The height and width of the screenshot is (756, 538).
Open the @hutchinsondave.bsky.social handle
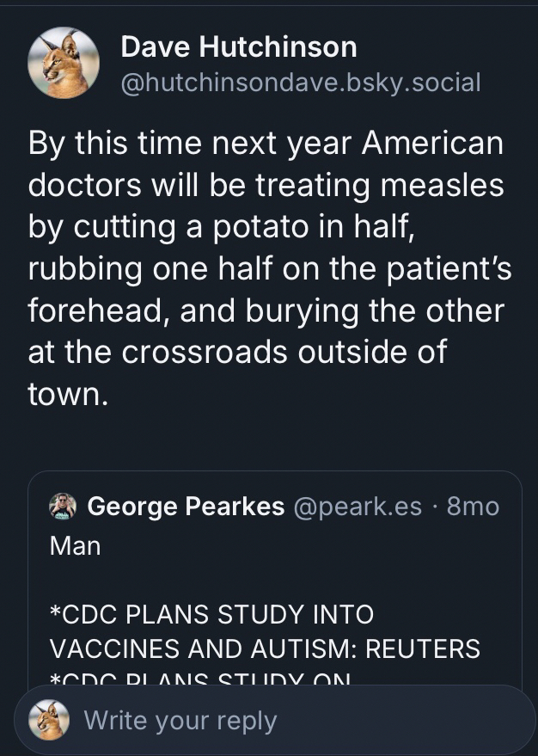[x=300, y=82]
